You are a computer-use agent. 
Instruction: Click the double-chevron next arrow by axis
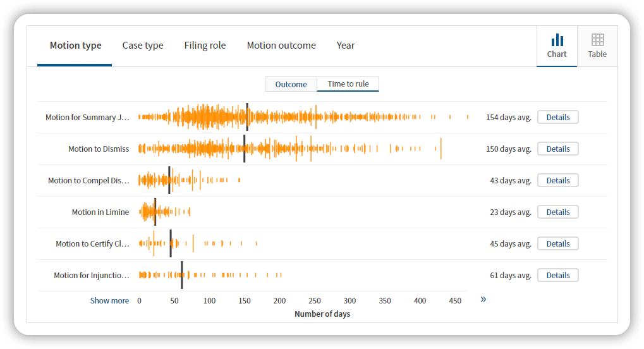coord(483,300)
